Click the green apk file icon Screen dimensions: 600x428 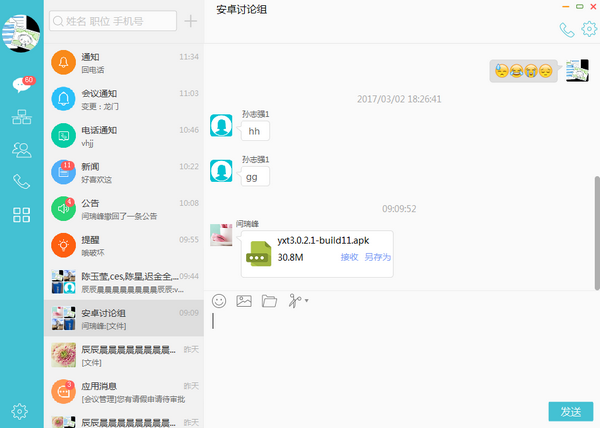(259, 254)
